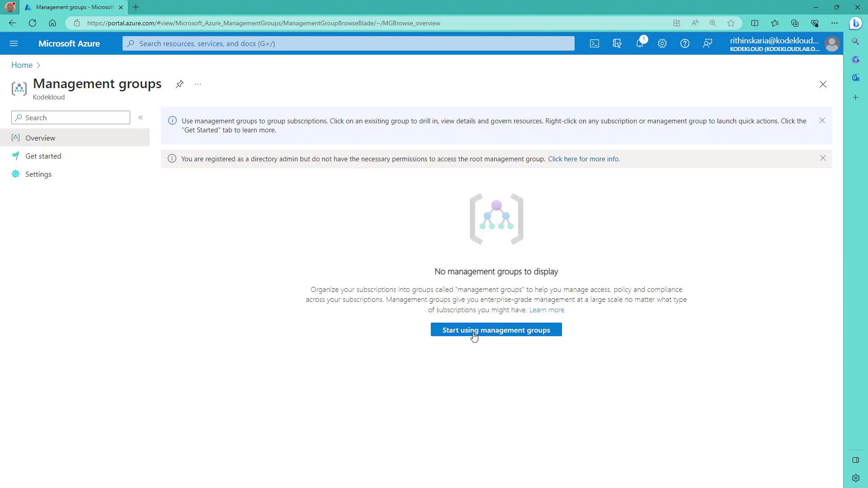Launch Cloud Shell from the top bar
This screenshot has height=488, width=868.
(594, 43)
